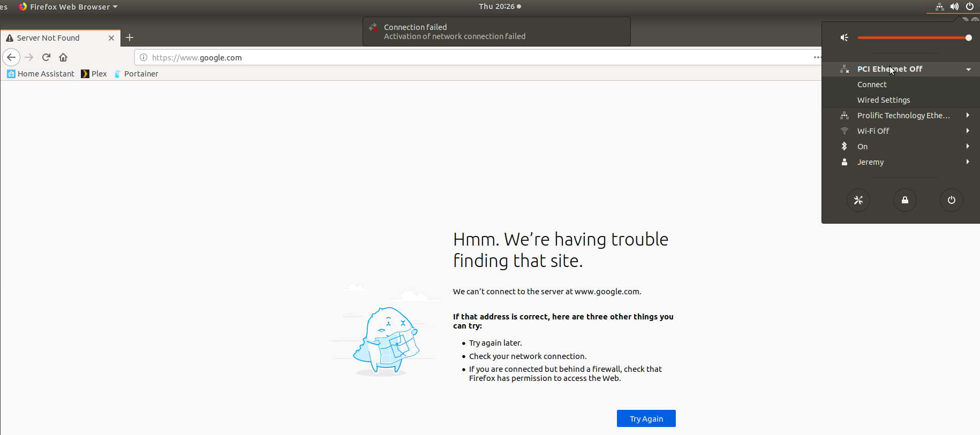Expand the Prolific Technology Ethernet submenu

pos(901,116)
